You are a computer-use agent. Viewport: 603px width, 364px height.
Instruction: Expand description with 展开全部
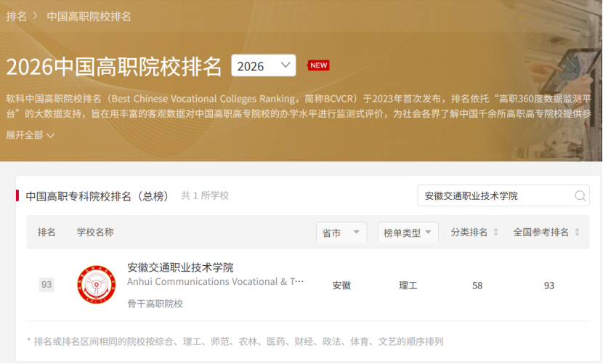click(30, 135)
